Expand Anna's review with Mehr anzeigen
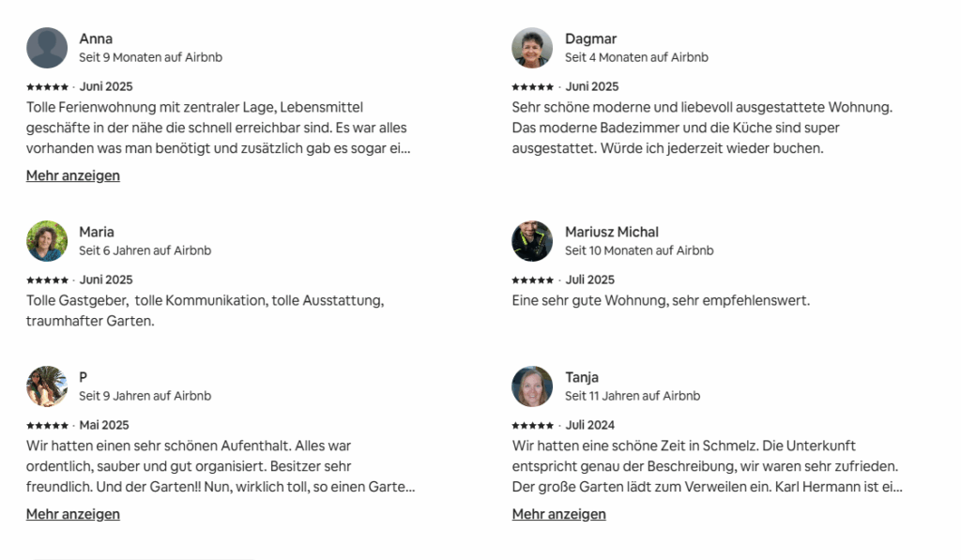Screen dimensions: 961x560 [73, 175]
